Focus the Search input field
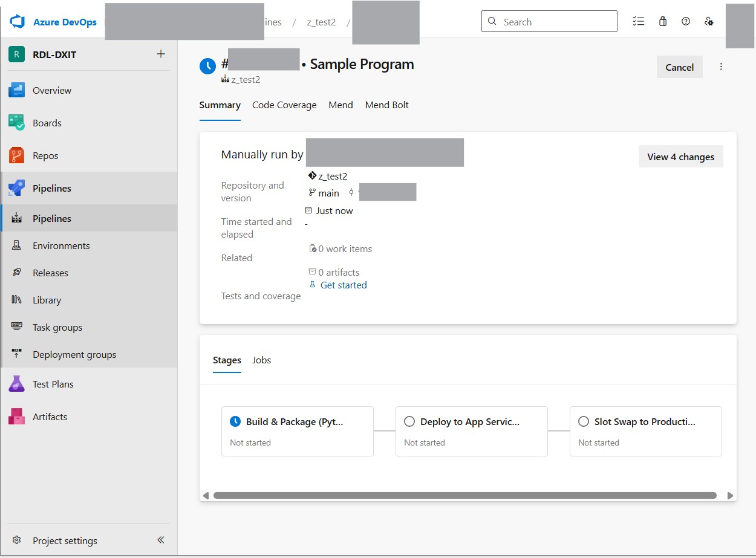Image resolution: width=756 pixels, height=558 pixels. (549, 21)
